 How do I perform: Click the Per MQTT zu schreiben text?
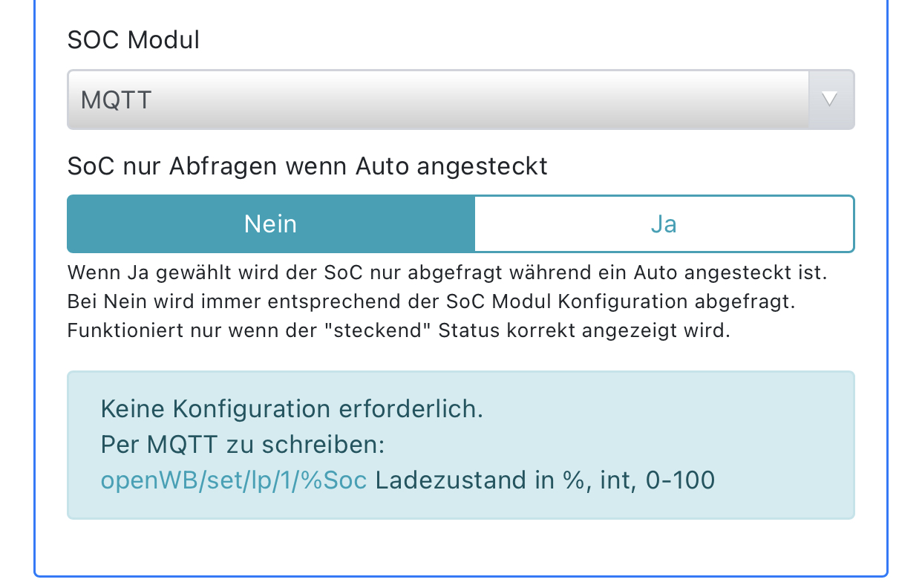click(x=242, y=445)
